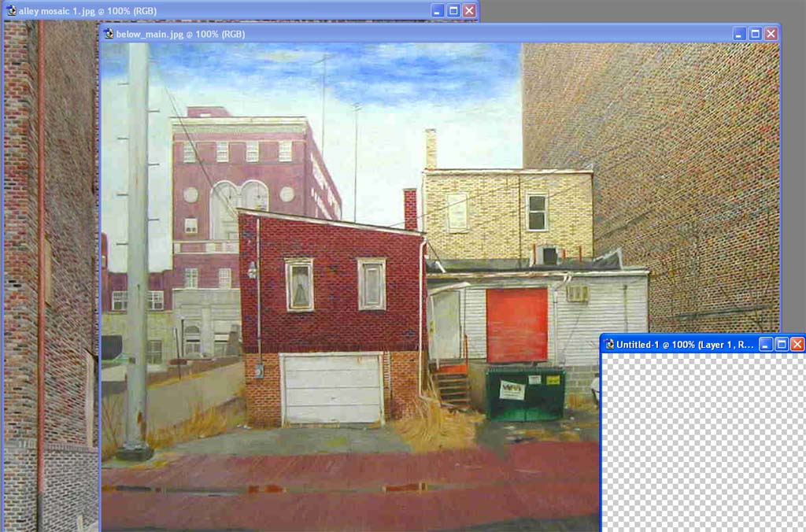The image size is (806, 532).
Task: Close the alley mosaic 1.jpg window
Action: (469, 11)
